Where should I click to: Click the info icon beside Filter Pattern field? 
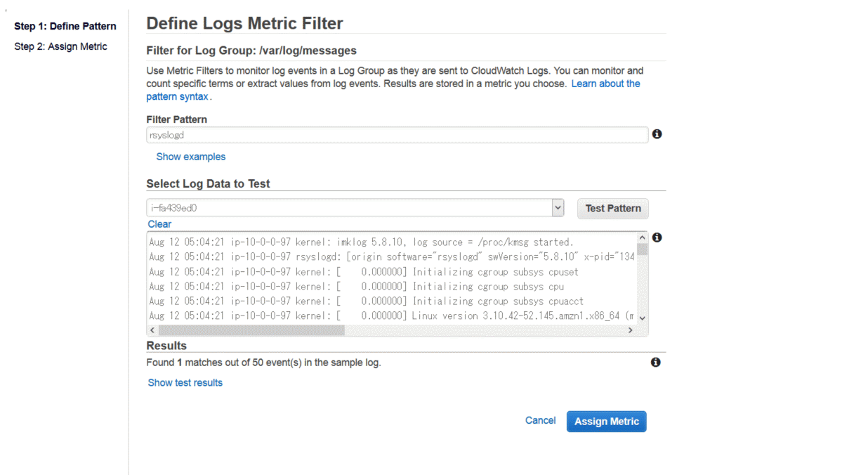click(657, 134)
